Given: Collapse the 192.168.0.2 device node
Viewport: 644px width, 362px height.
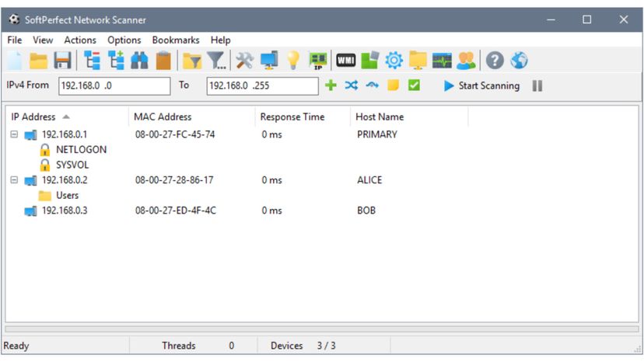Looking at the screenshot, I should 14,180.
